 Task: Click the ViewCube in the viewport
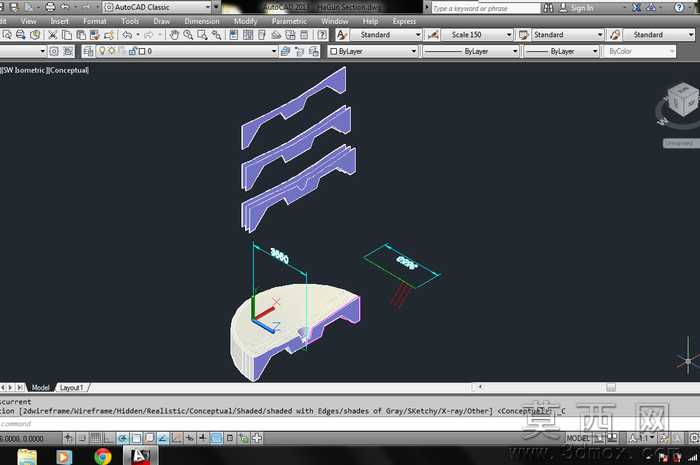coord(682,100)
